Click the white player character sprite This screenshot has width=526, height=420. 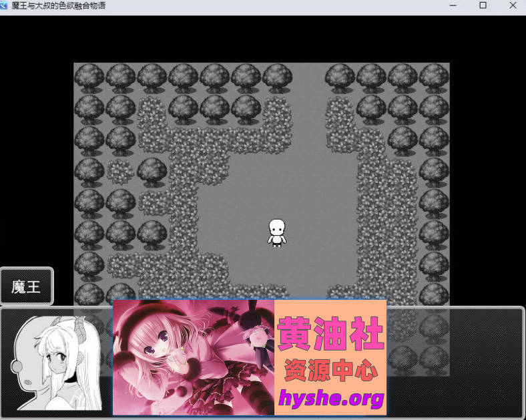click(277, 233)
